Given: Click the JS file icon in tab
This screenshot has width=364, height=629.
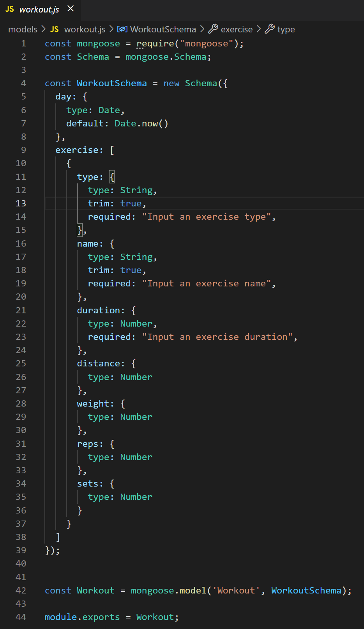Looking at the screenshot, I should (x=10, y=9).
